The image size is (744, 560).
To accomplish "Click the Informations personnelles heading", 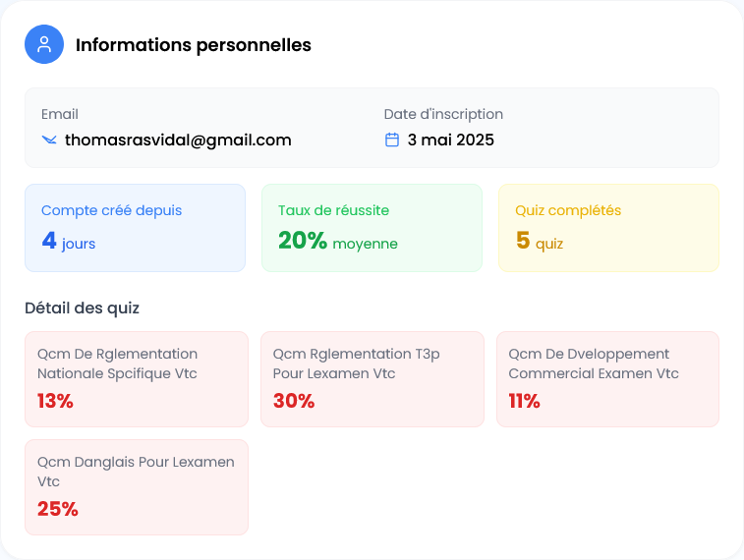I will (194, 44).
